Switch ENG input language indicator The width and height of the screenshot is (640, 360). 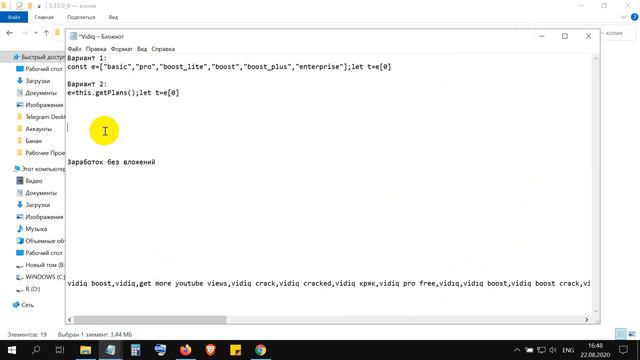[x=568, y=350]
